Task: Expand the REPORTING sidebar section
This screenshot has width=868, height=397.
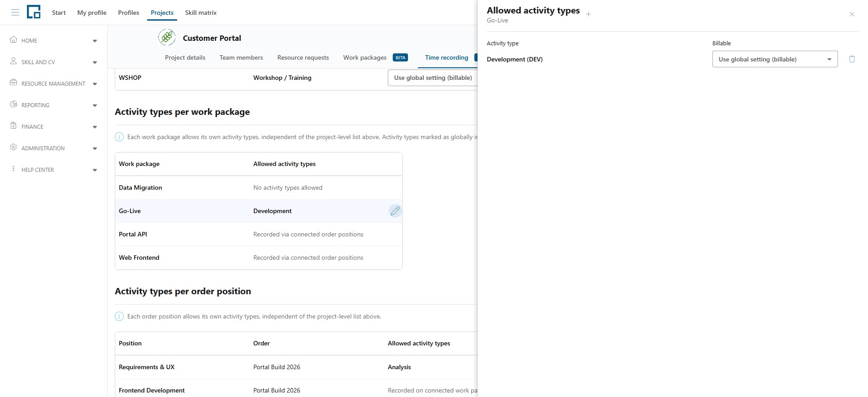Action: click(95, 105)
